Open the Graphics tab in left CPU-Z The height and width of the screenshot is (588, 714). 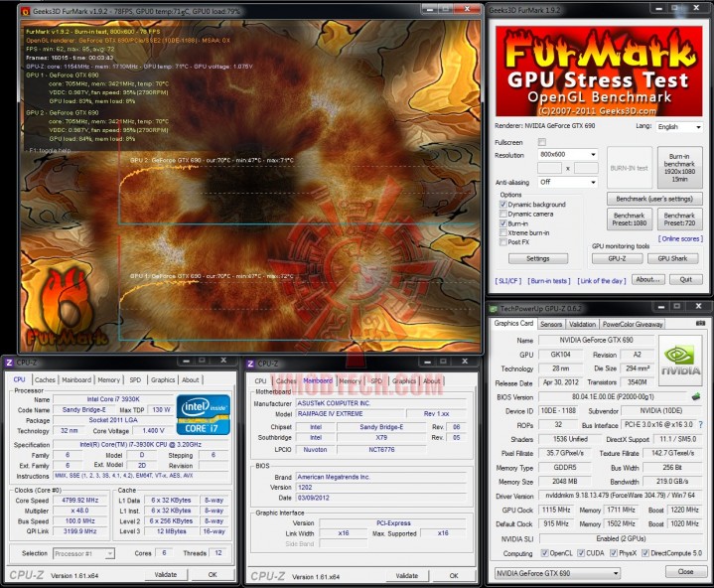[x=163, y=379]
